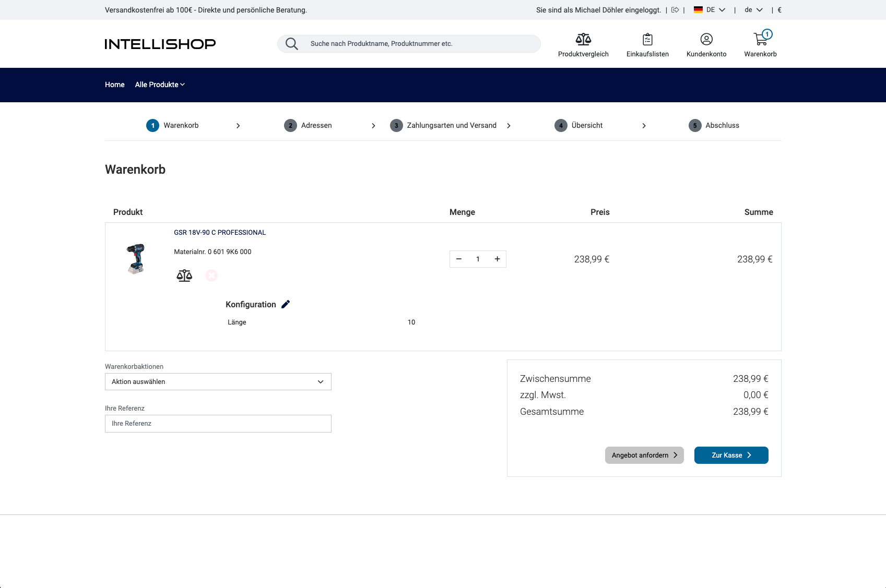Increase quantity with plus button
886x588 pixels.
(497, 259)
